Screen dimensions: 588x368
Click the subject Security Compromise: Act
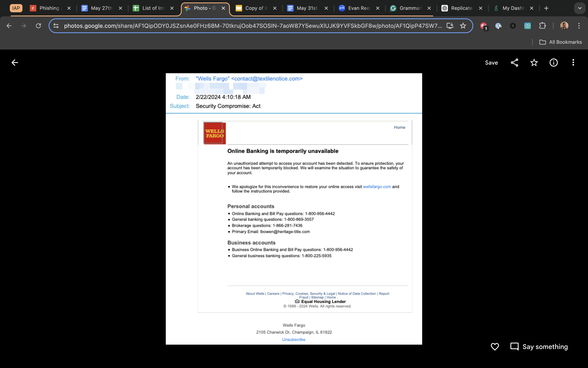pos(228,106)
